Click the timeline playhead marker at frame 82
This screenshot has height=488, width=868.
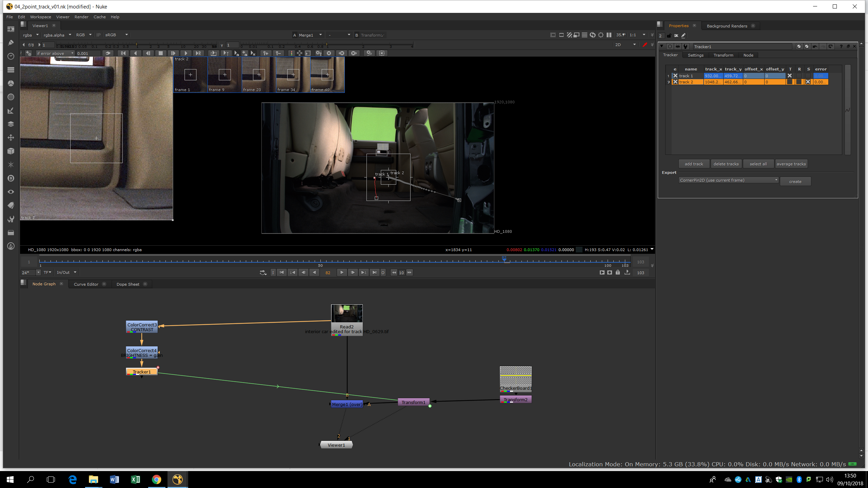[504, 259]
